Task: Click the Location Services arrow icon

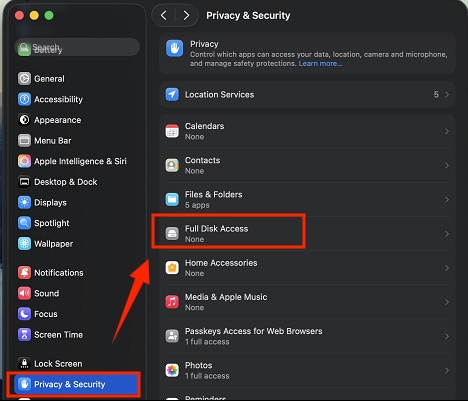Action: (x=172, y=95)
